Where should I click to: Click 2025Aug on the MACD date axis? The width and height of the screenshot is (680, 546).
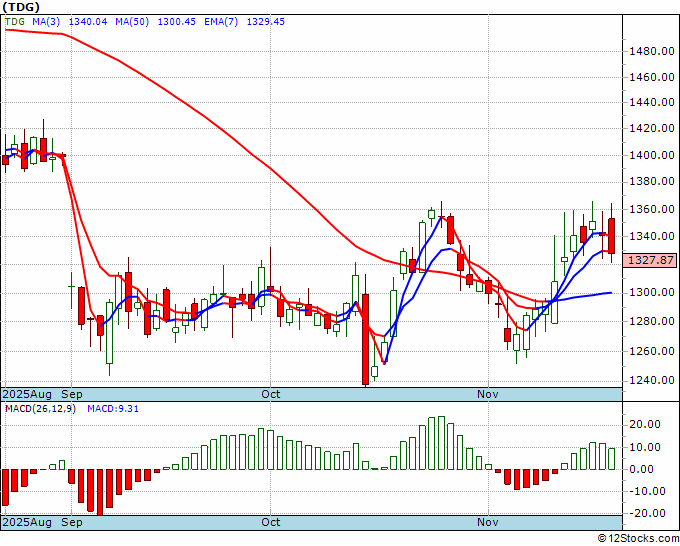coord(27,523)
